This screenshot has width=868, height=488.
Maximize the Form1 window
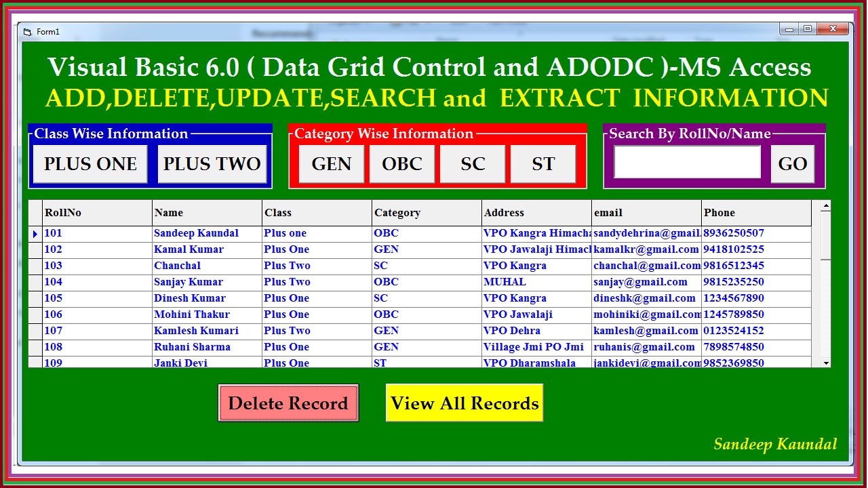[x=808, y=28]
